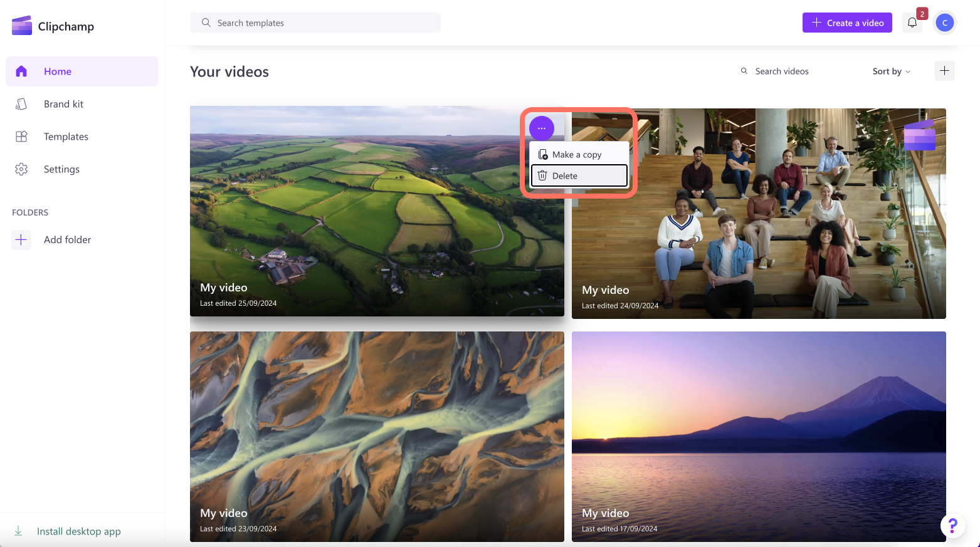980x547 pixels.
Task: Click the Settings gear icon
Action: [21, 169]
